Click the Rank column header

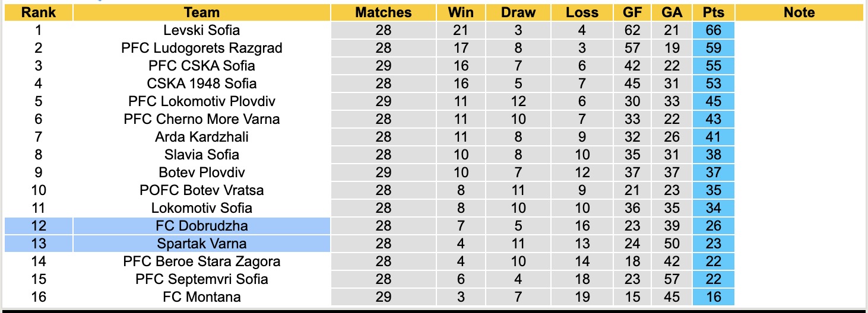pos(38,12)
